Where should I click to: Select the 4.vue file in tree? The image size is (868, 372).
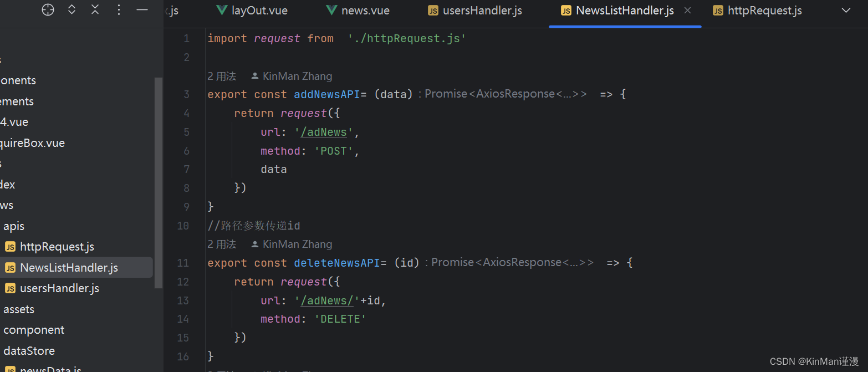point(14,122)
